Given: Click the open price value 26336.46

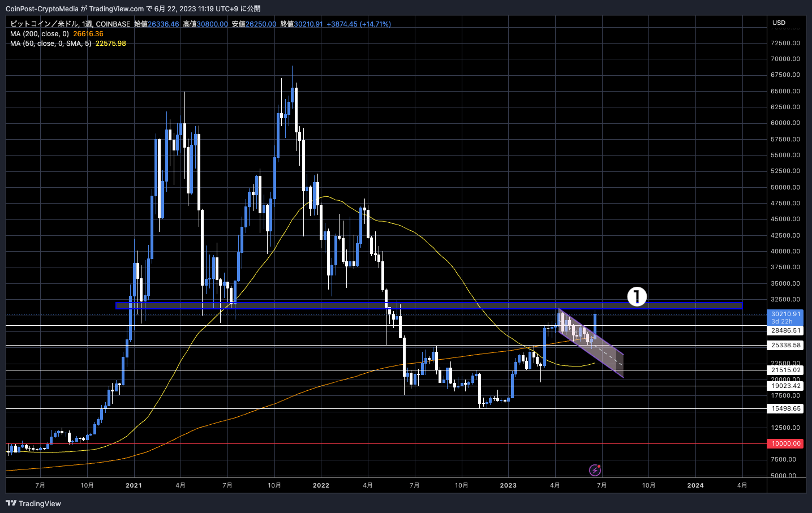Looking at the screenshot, I should point(164,24).
